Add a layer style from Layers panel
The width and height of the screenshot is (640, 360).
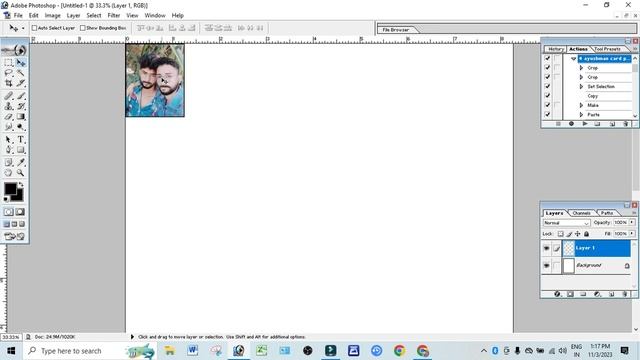(557, 294)
